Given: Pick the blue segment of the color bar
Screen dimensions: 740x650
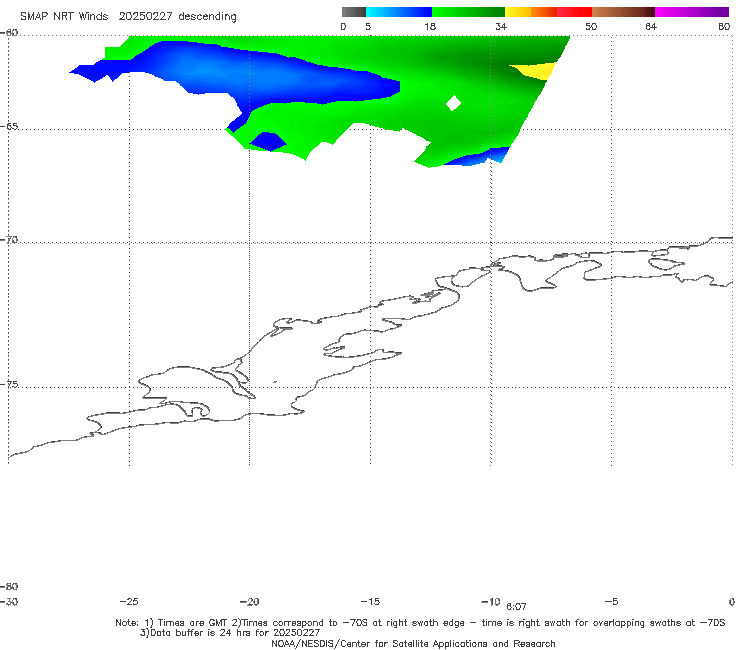Looking at the screenshot, I should point(399,12).
